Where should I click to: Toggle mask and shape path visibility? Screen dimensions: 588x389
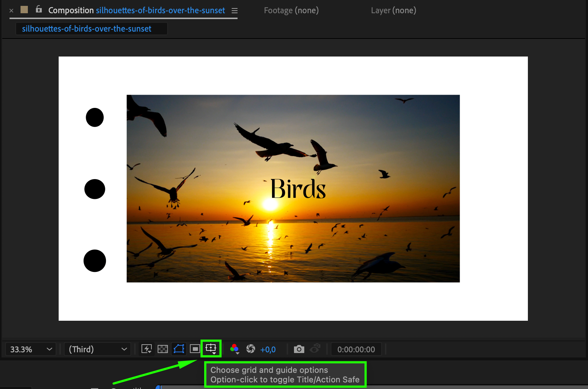click(179, 349)
